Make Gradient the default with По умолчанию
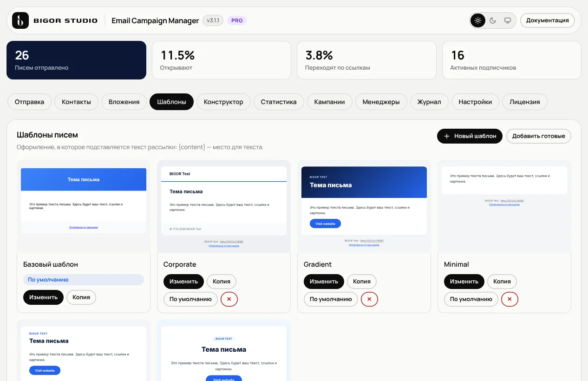 [x=331, y=299]
